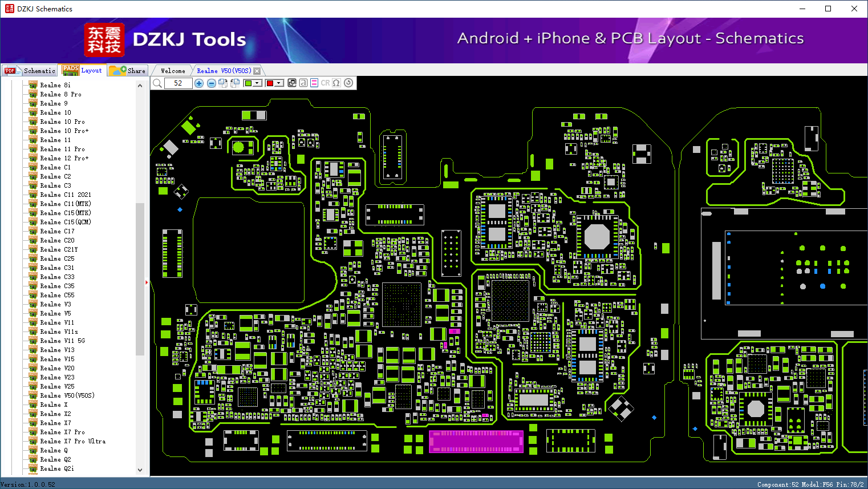Click the board icon beside Realme 10 Pro+
The width and height of the screenshot is (868, 489).
[33, 131]
